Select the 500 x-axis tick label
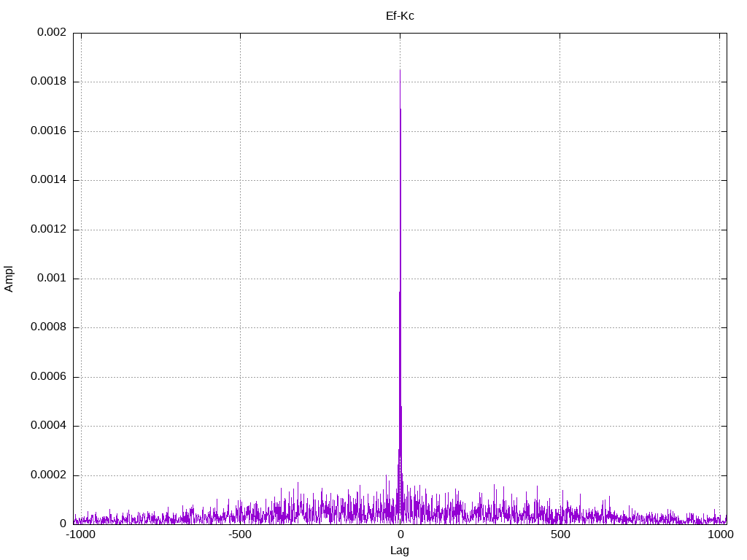Viewport: 747px width, 560px height. pyautogui.click(x=560, y=534)
